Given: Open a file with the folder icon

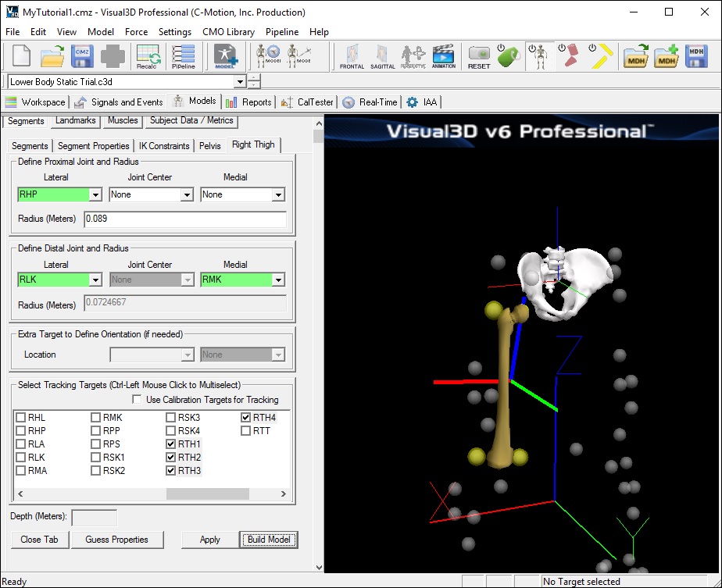Looking at the screenshot, I should (52, 57).
